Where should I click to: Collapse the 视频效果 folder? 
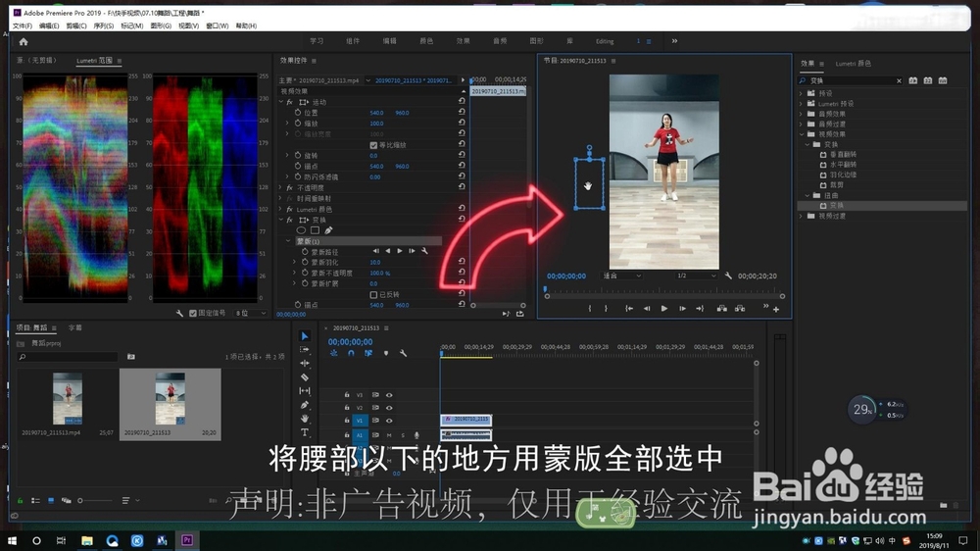click(802, 134)
